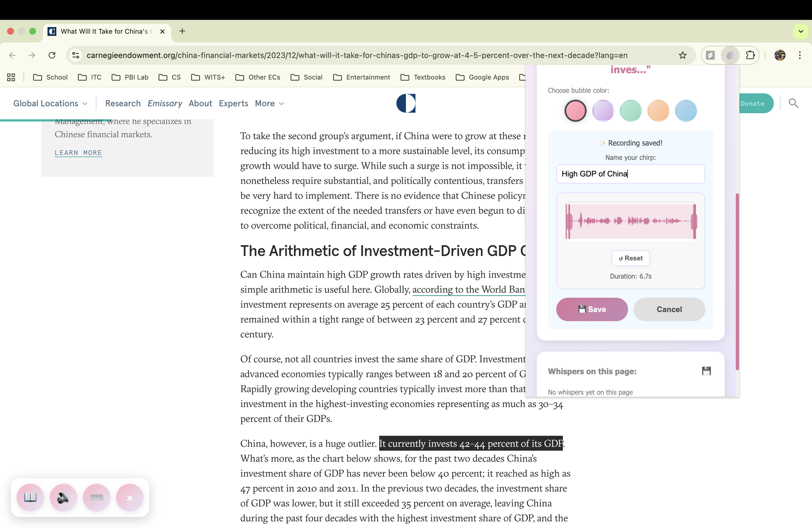Close the floating toolbar with X button
Viewport: 812px width, 528px height.
click(x=130, y=497)
